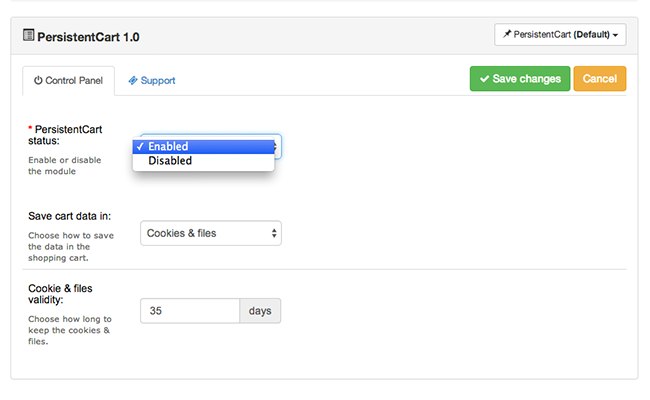
Task: Open the PersistentCart (Default) store dropdown
Action: (x=560, y=35)
